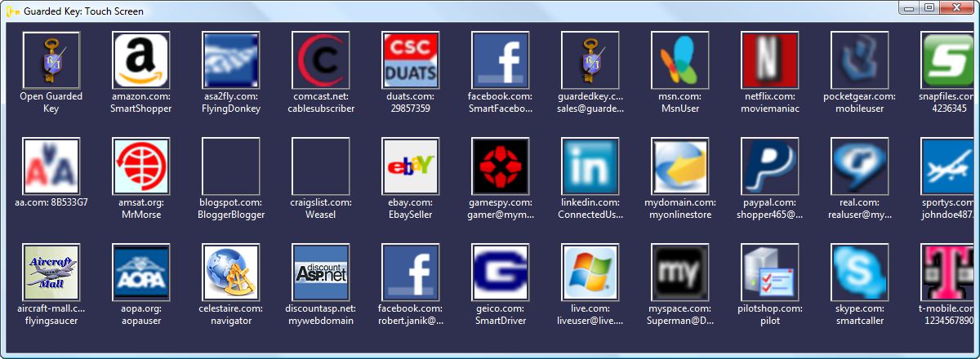Click the gamespy.com gamer icon

tap(501, 166)
